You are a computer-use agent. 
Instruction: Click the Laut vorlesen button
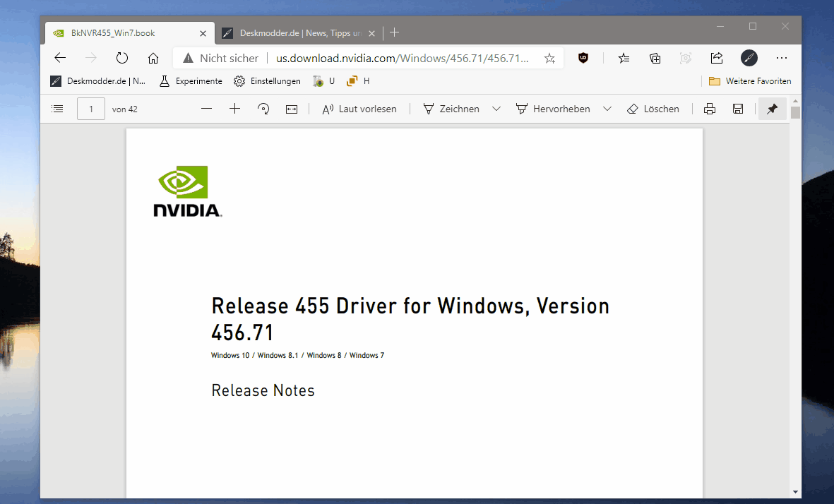(359, 109)
